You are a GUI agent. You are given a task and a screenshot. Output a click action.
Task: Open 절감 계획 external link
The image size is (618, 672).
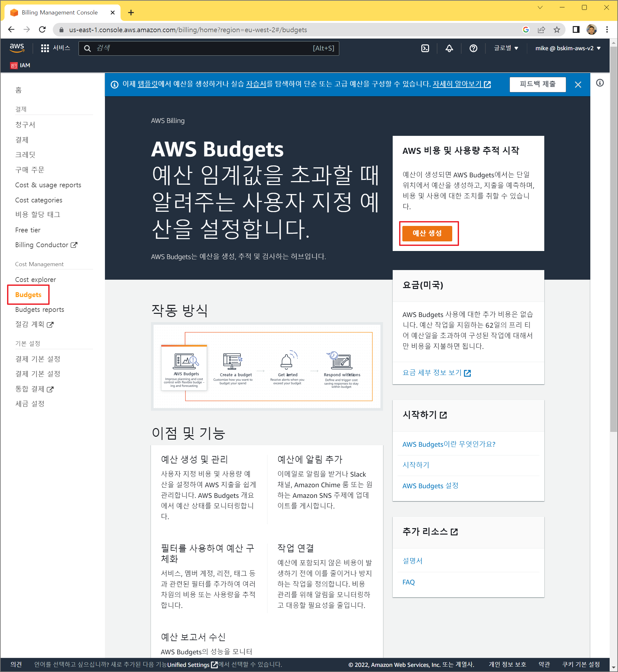click(x=34, y=324)
